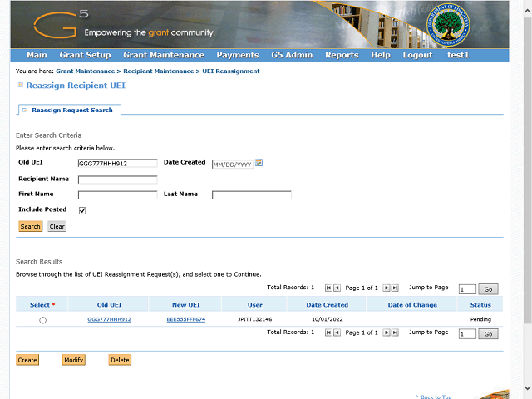Click the icon beside Reassign Recipient UEI title
This screenshot has width=532, height=399.
[20, 85]
